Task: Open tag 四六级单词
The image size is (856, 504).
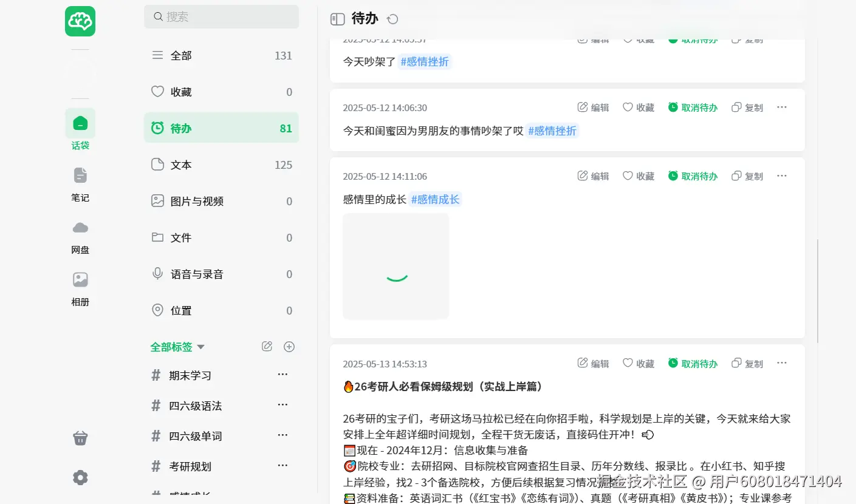Action: click(195, 436)
